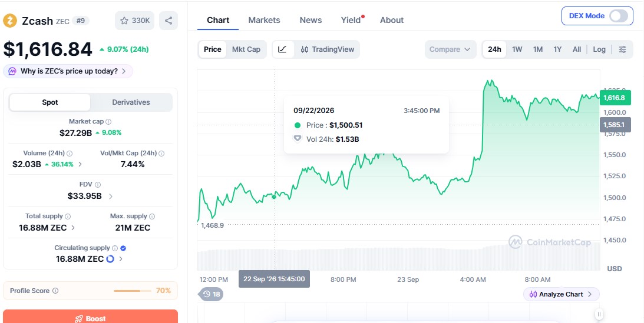Expand Circulating supply details chevron

[120, 259]
